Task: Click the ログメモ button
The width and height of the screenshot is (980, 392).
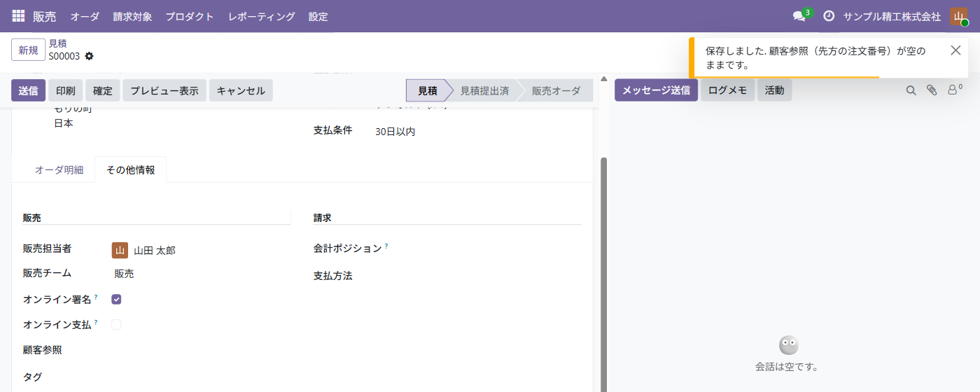Action: (727, 90)
